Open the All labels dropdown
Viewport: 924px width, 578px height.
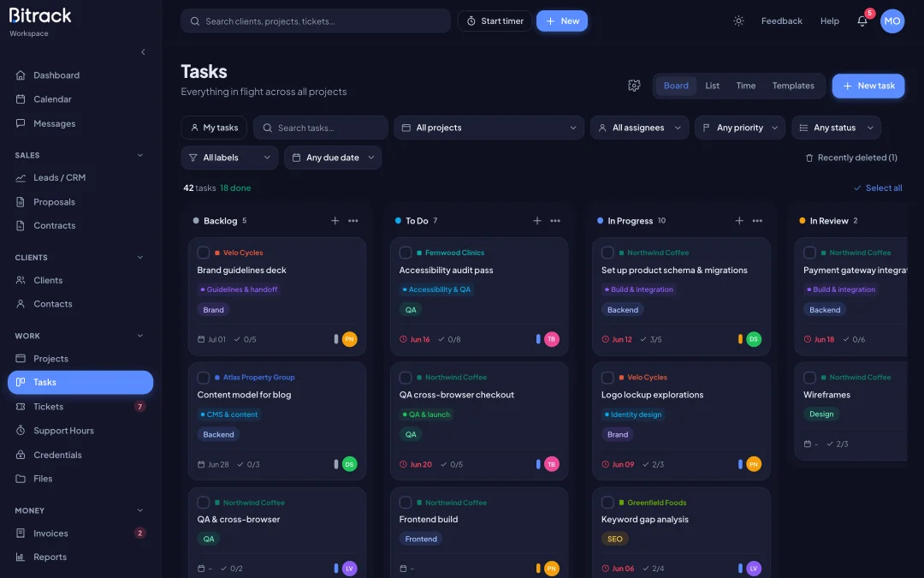[x=230, y=158]
